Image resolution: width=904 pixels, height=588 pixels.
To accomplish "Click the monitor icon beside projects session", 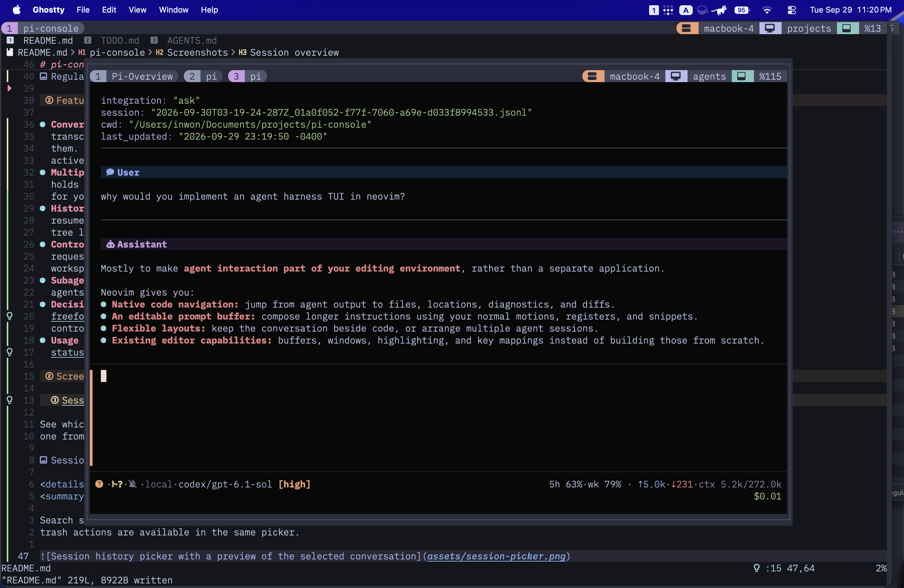I will click(770, 29).
